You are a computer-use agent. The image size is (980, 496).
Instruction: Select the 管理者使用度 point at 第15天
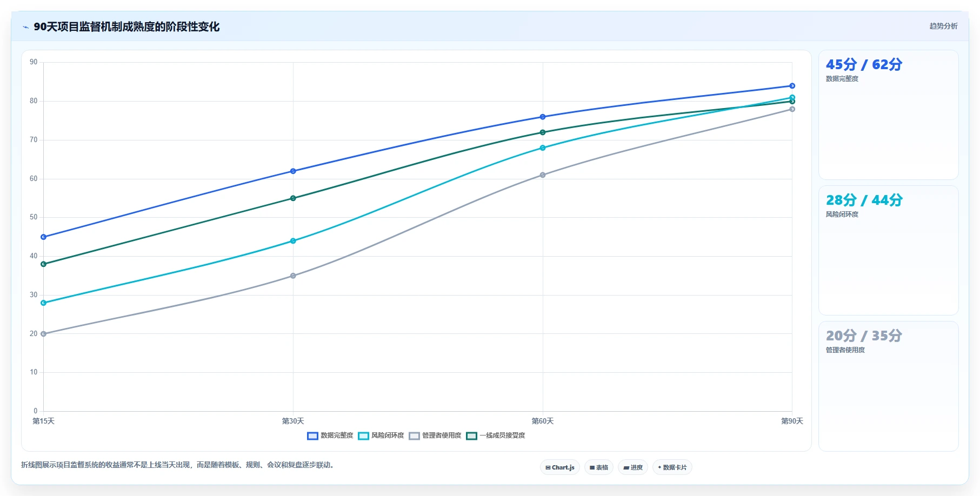coord(44,334)
